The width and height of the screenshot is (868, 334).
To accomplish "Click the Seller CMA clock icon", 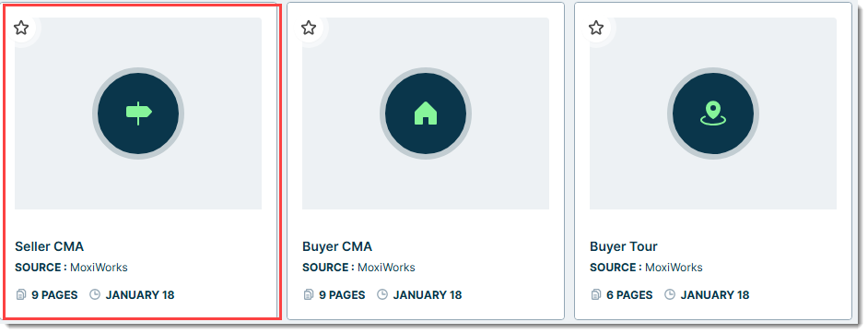I will tap(95, 294).
